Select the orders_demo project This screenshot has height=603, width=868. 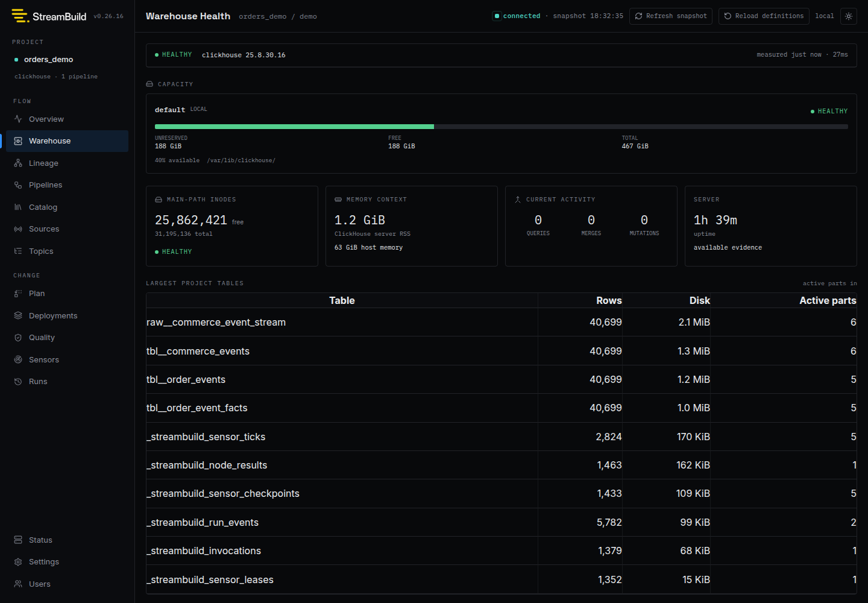pos(48,60)
